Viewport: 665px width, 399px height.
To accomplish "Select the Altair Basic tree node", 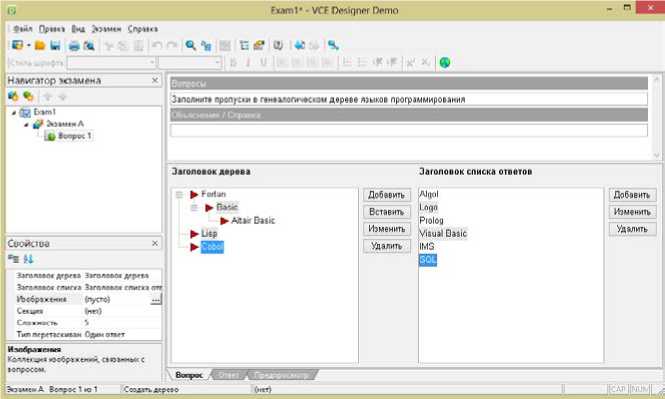I will tap(253, 220).
